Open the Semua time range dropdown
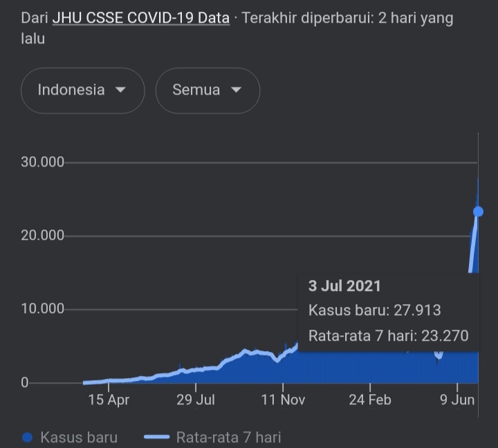498x448 pixels. [x=207, y=90]
